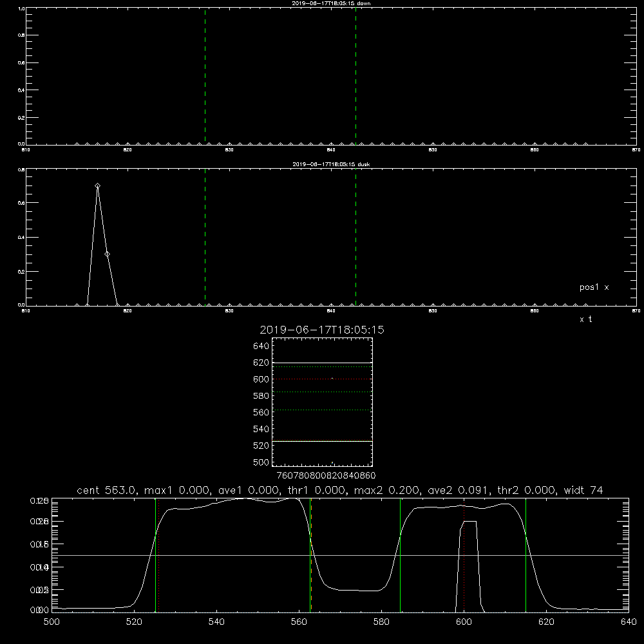Click the lower diamond marker near 0.3 in dusk plot
This screenshot has width=644, height=644.
tap(107, 254)
